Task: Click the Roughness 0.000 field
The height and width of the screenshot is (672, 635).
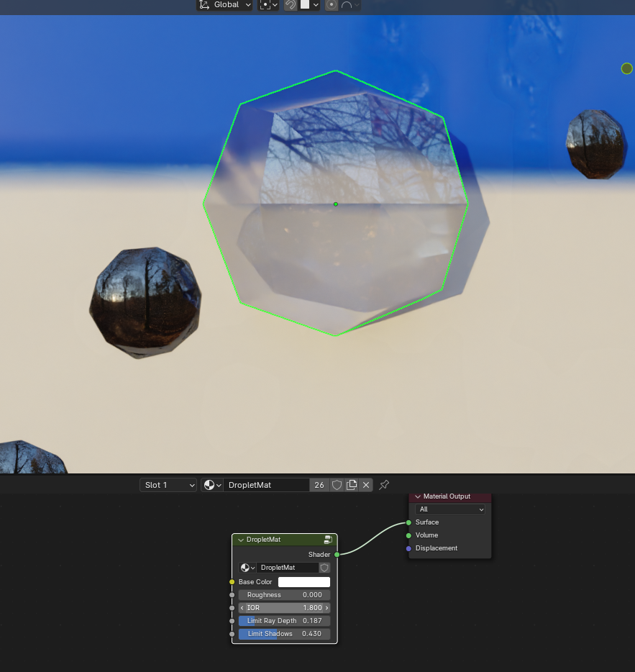Action: pos(285,595)
